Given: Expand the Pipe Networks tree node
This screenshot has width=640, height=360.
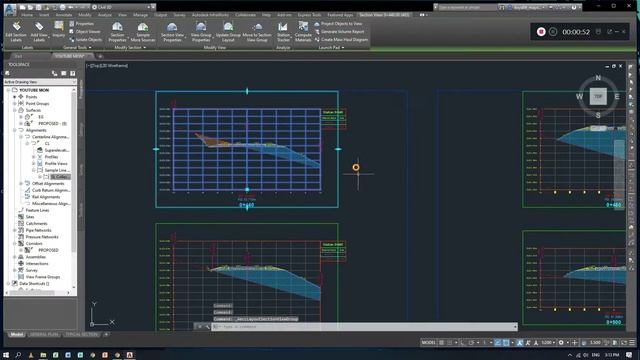Looking at the screenshot, I should 15,230.
